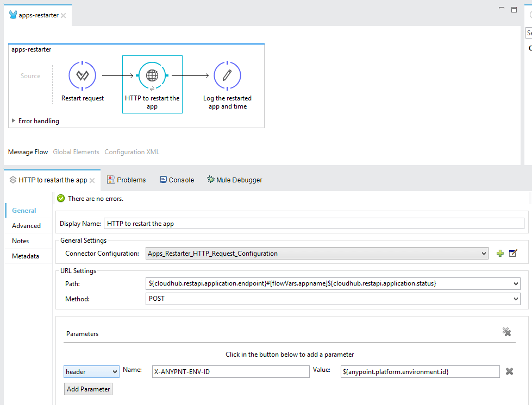The height and width of the screenshot is (405, 532).
Task: Click the Source area of the flow
Action: (x=30, y=76)
